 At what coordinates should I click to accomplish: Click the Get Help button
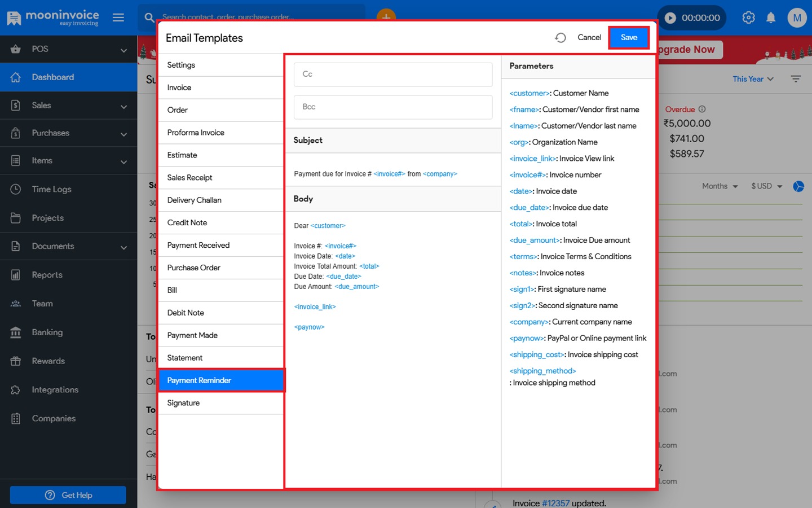pos(68,495)
